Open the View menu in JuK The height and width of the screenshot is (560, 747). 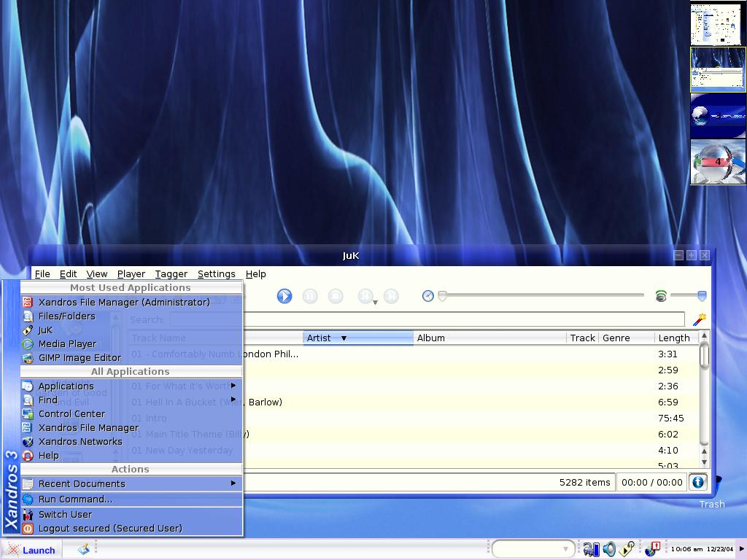97,274
